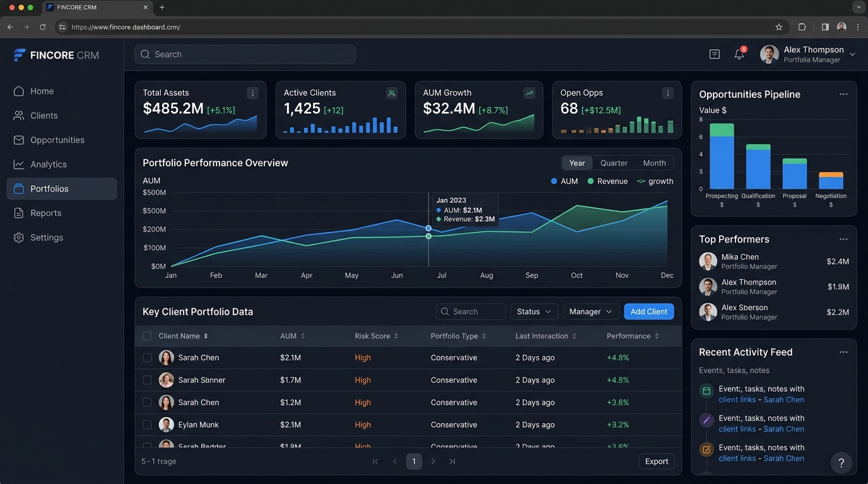Click the Export button

click(657, 461)
